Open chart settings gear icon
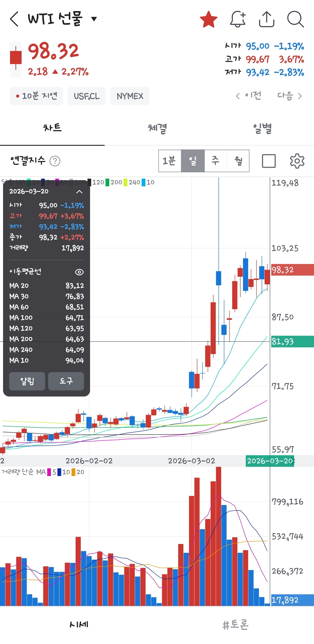 click(x=297, y=161)
